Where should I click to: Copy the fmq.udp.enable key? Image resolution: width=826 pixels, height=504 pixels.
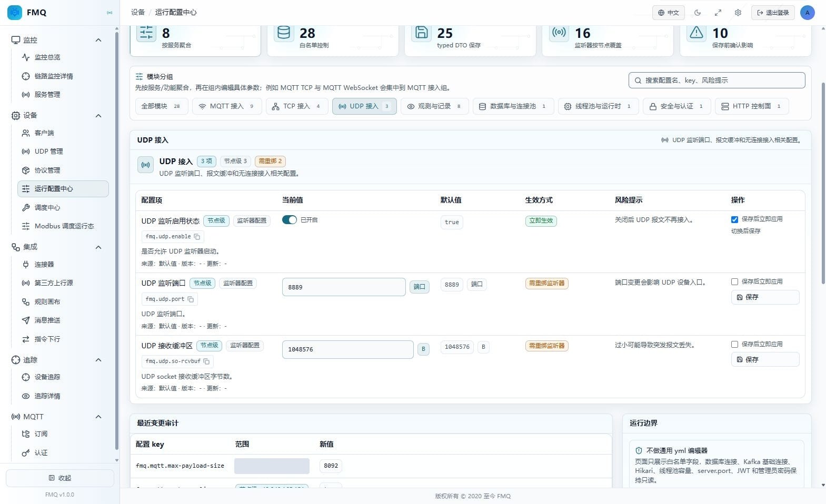point(197,237)
